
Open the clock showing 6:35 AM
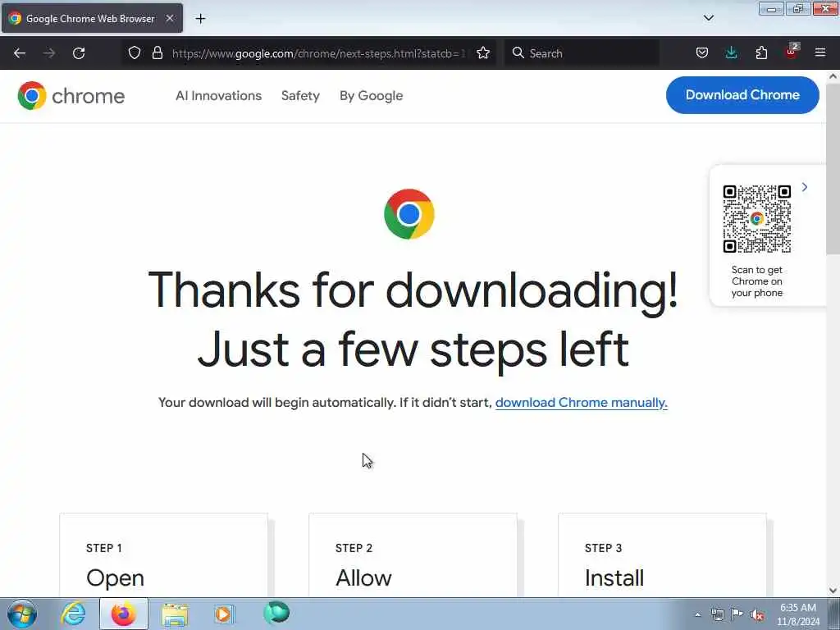click(x=798, y=614)
